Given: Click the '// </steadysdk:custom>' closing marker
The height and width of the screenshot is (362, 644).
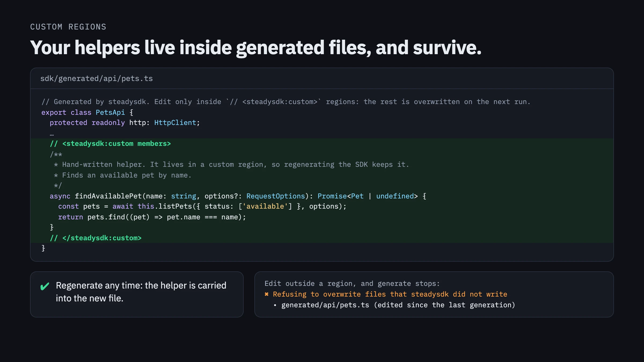Looking at the screenshot, I should (96, 238).
